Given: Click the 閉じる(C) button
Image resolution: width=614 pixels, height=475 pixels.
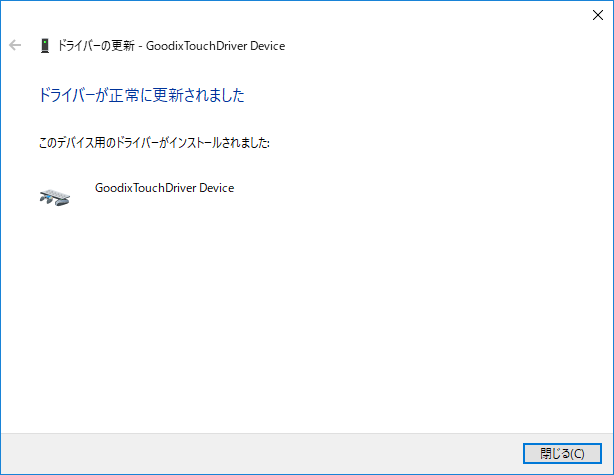Looking at the screenshot, I should click(562, 453).
